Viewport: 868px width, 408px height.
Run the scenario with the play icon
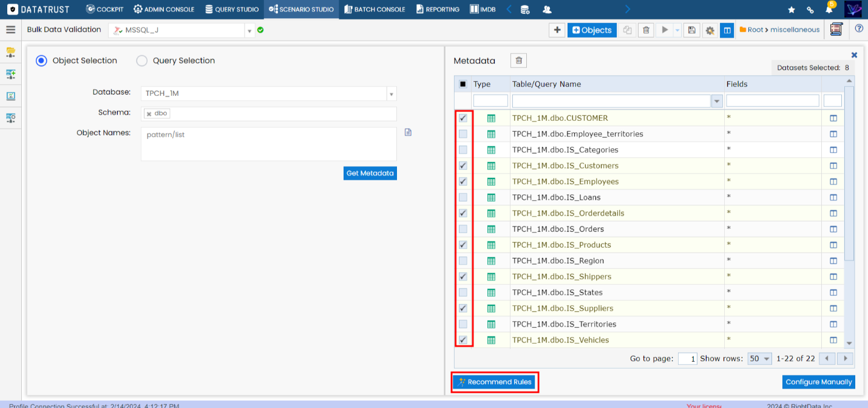663,30
